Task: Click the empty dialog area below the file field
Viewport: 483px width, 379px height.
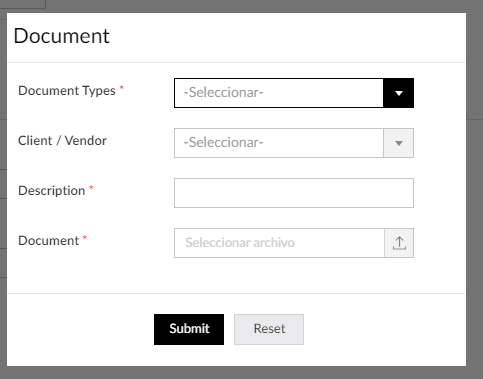Action: click(x=236, y=275)
